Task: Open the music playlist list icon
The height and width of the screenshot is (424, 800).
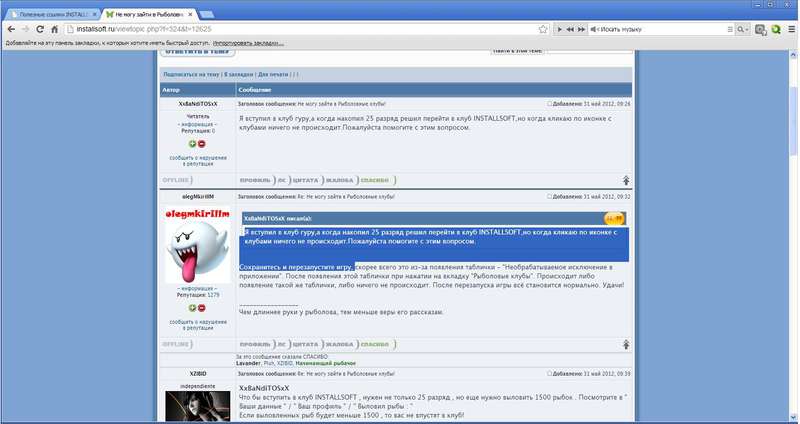Action: point(730,30)
